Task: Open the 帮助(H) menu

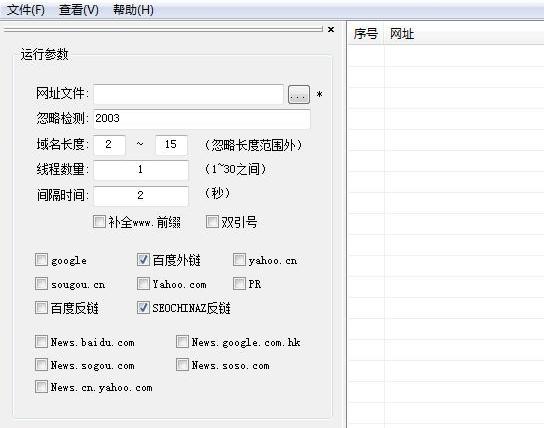Action: pos(133,10)
